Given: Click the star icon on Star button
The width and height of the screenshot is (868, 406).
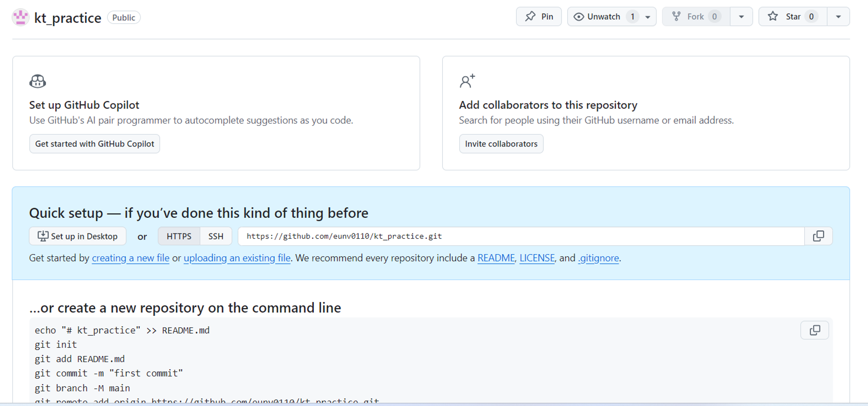Looking at the screenshot, I should 773,16.
